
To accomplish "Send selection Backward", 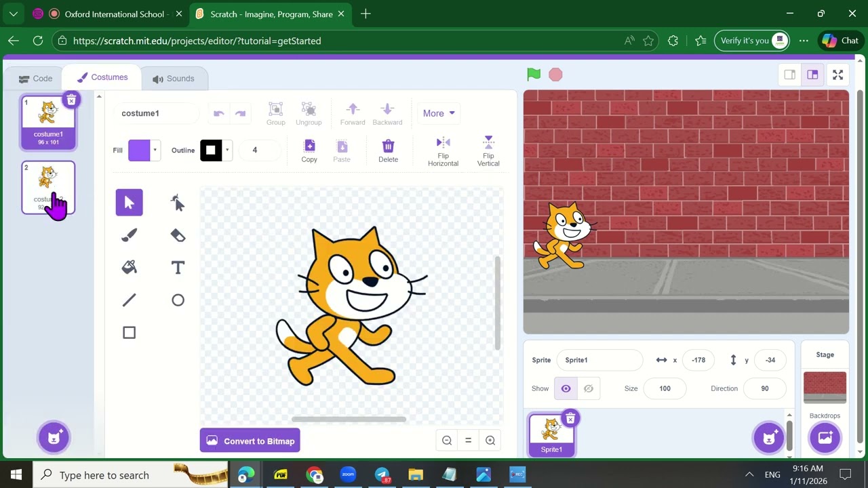I will click(387, 114).
